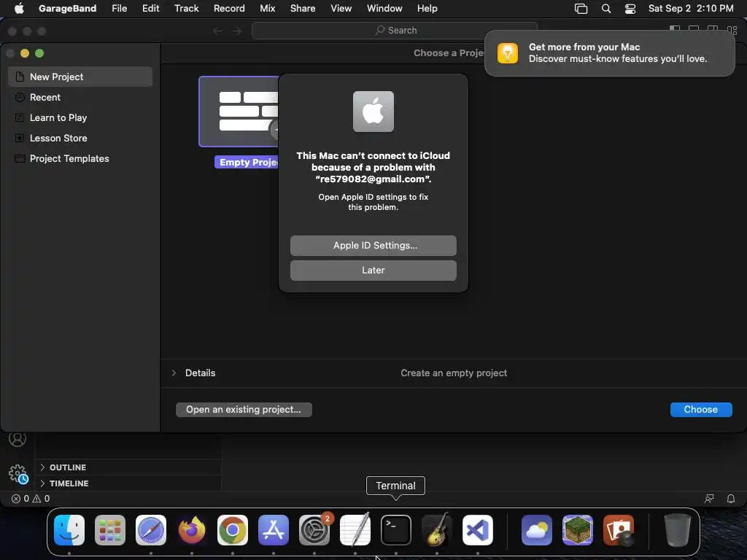Open Finder from the Dock
The image size is (747, 560).
pyautogui.click(x=69, y=530)
